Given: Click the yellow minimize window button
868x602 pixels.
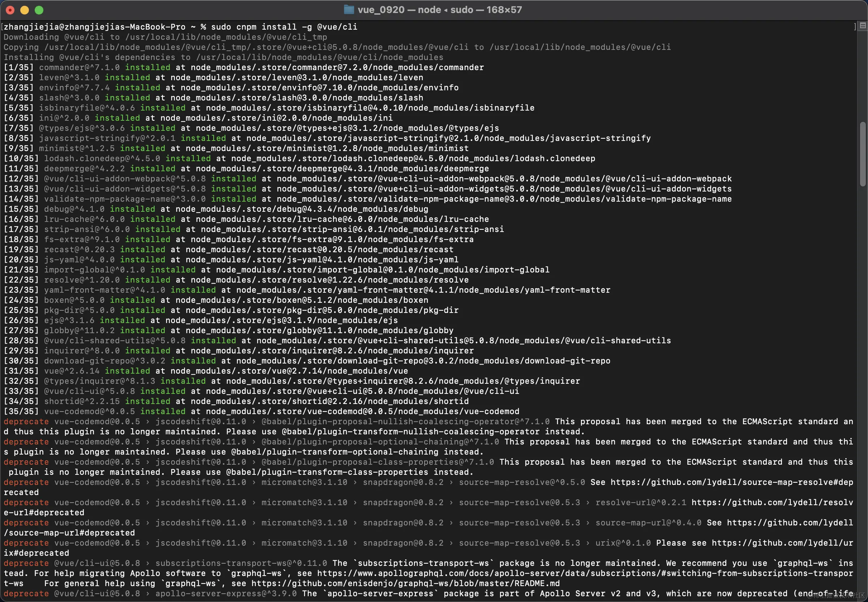Looking at the screenshot, I should point(25,10).
